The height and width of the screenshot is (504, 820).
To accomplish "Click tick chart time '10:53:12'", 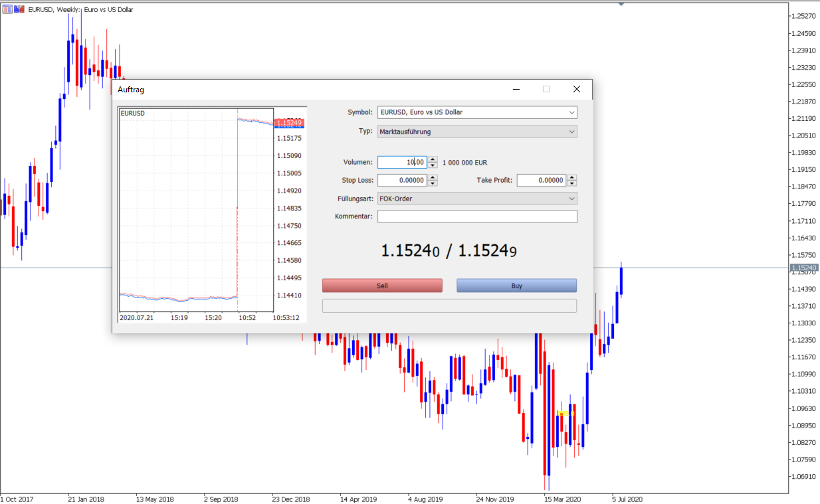I will click(286, 318).
